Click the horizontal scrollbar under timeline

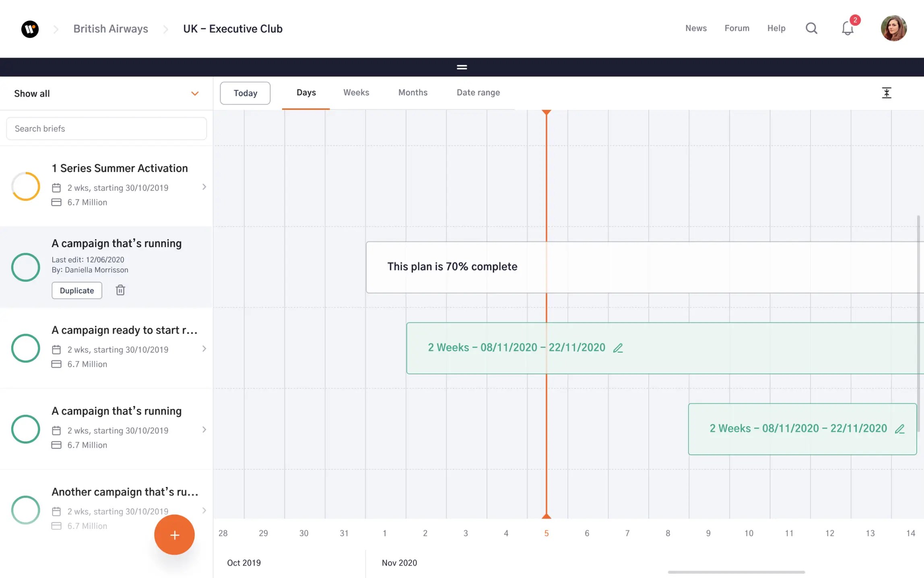coord(736,572)
